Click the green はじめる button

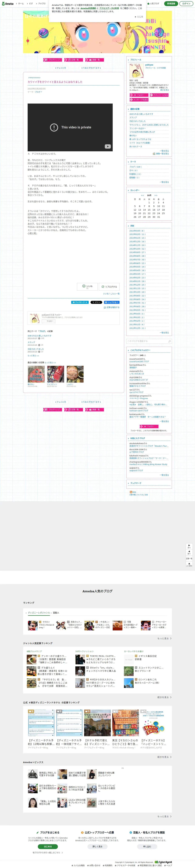(48, 846)
